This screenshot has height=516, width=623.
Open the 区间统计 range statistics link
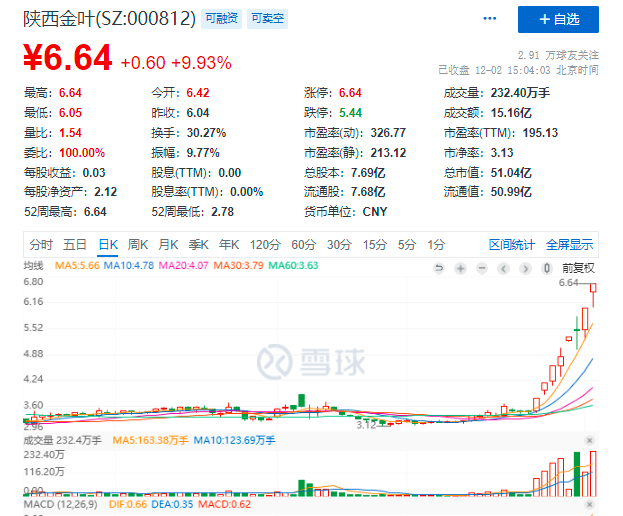(x=512, y=244)
